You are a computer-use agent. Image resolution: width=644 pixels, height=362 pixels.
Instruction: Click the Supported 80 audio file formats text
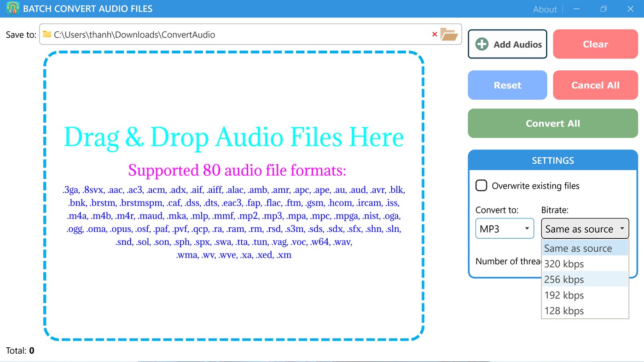pyautogui.click(x=237, y=170)
